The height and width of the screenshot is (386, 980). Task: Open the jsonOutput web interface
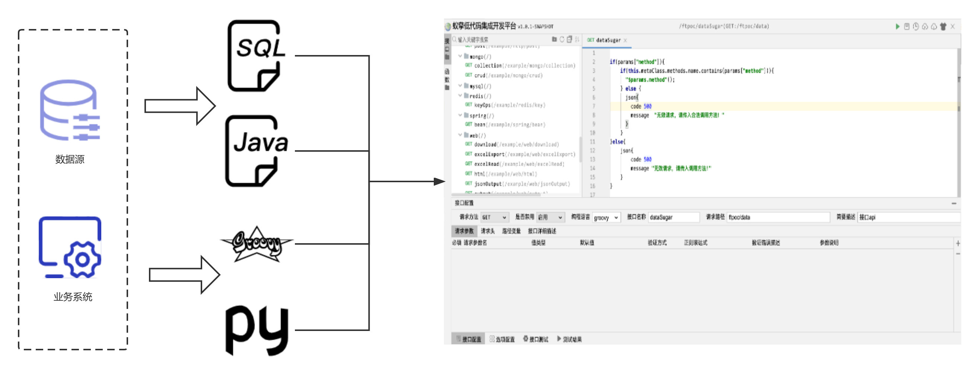[518, 183]
